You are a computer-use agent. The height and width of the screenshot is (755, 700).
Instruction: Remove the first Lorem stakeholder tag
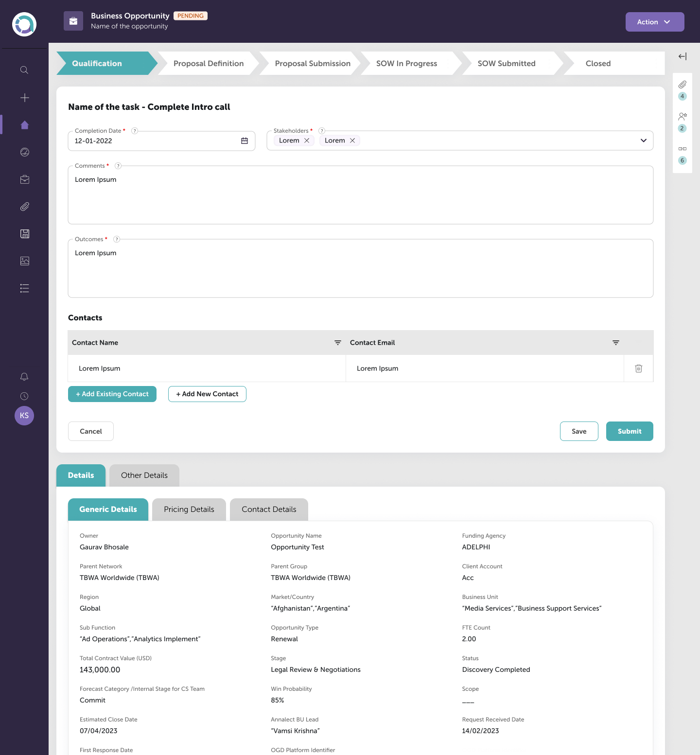307,140
